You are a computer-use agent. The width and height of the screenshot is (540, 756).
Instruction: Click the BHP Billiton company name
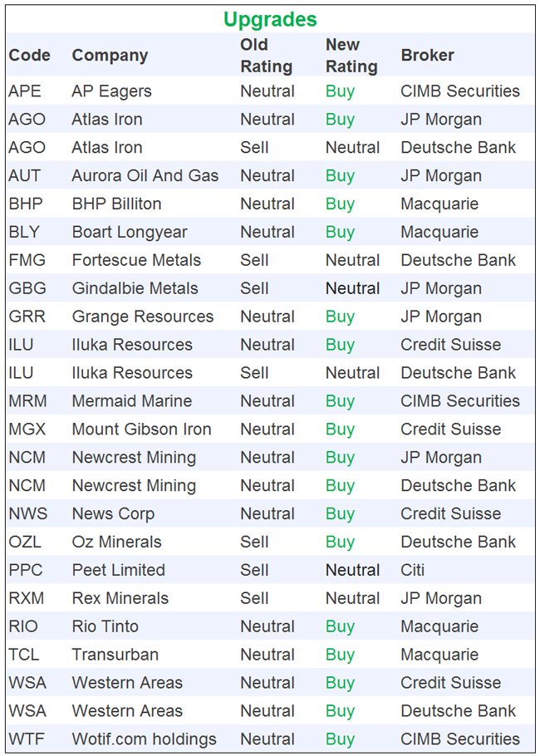point(116,204)
